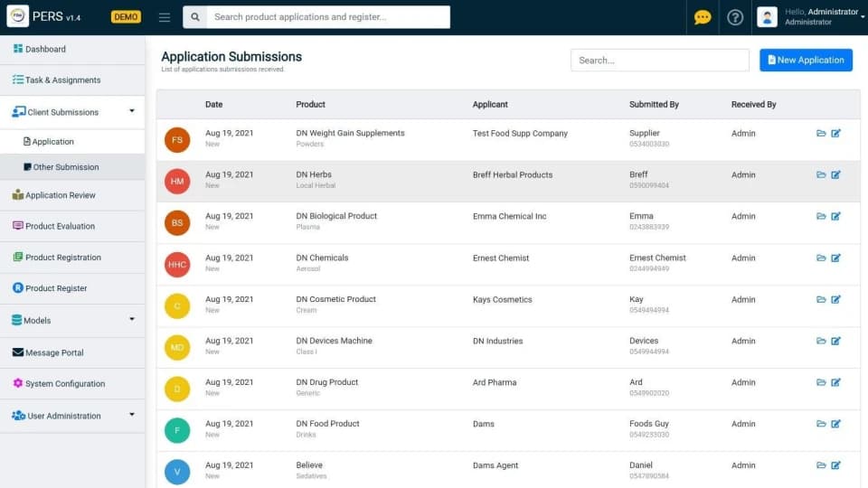Click the PERS logo icon
The width and height of the screenshot is (868, 488).
(17, 16)
